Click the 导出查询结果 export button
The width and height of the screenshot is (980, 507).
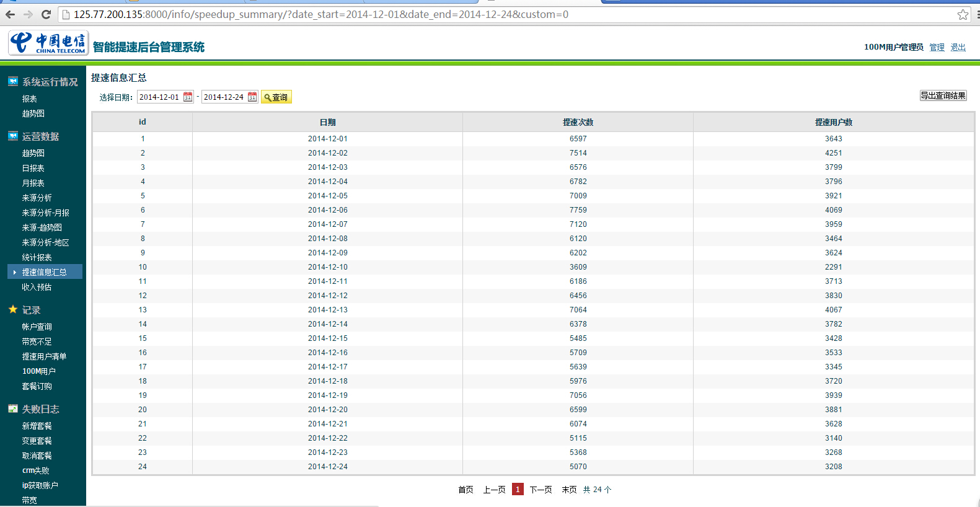click(x=943, y=95)
